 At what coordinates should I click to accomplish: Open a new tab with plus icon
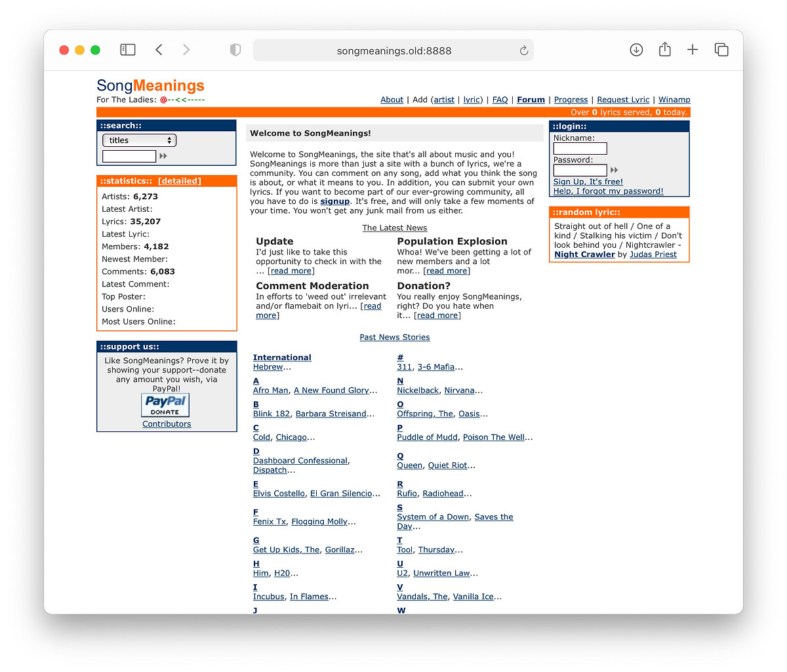click(693, 50)
